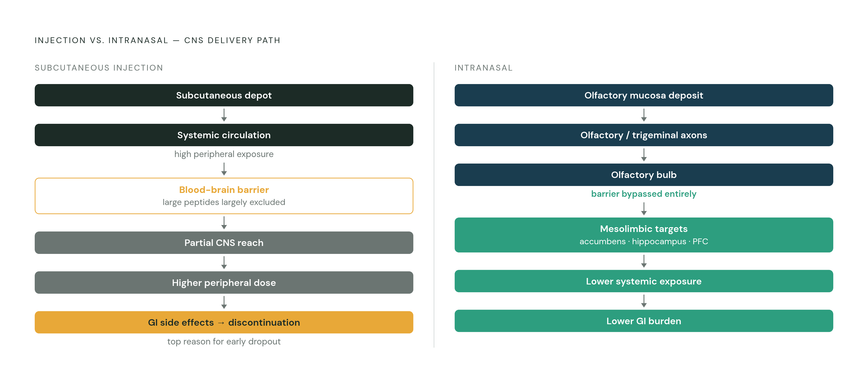868x383 pixels.
Task: Select the Lower systemic exposure box
Action: tap(644, 281)
